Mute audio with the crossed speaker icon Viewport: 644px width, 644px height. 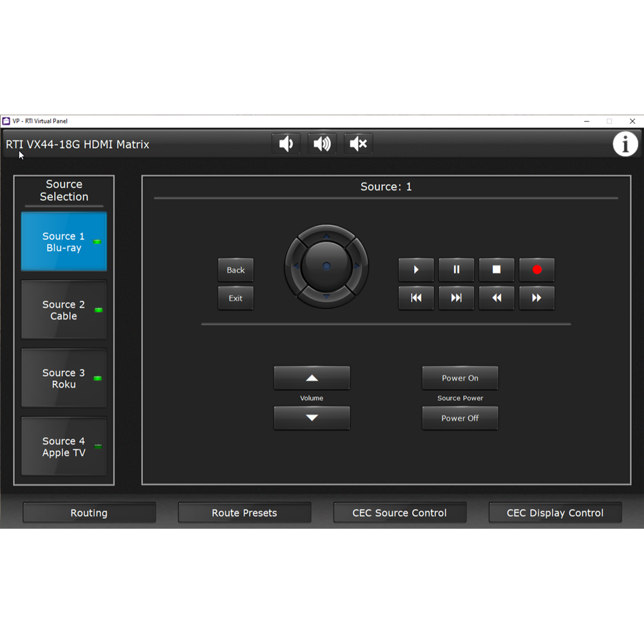click(x=358, y=144)
